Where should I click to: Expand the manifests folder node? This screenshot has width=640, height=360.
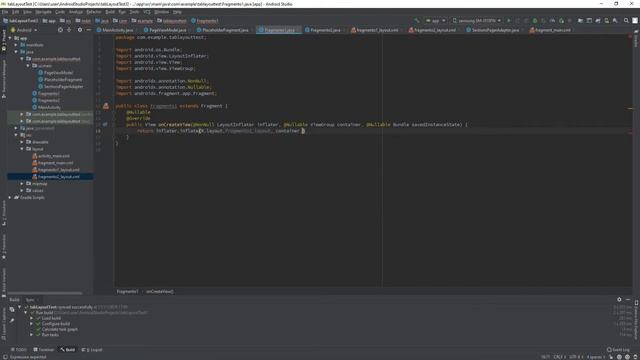coord(16,45)
